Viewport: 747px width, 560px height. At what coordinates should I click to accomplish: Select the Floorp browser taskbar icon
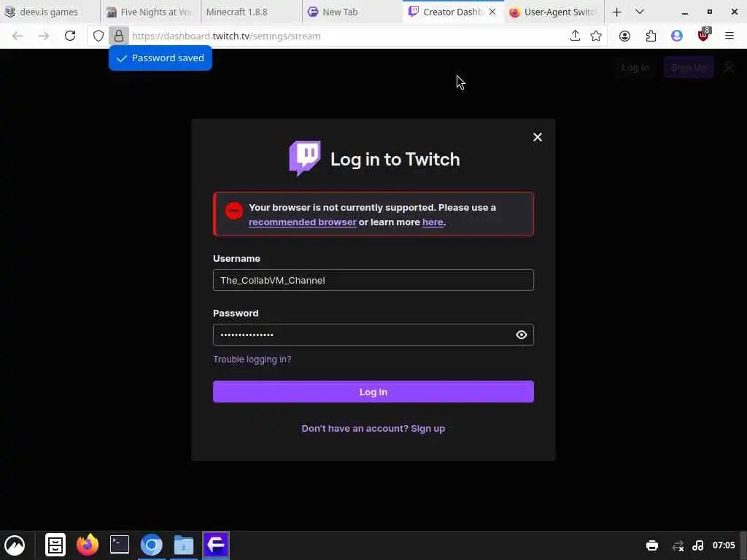pos(216,545)
